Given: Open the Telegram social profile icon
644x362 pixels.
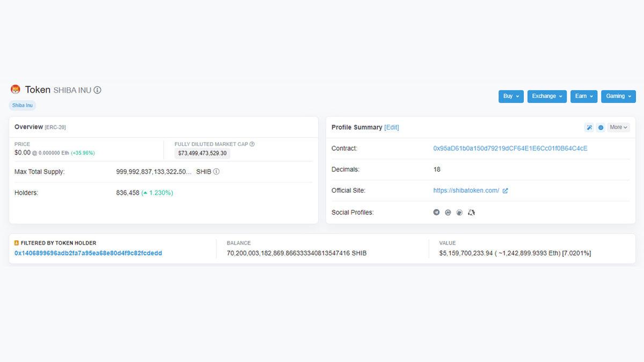Looking at the screenshot, I should coord(436,212).
